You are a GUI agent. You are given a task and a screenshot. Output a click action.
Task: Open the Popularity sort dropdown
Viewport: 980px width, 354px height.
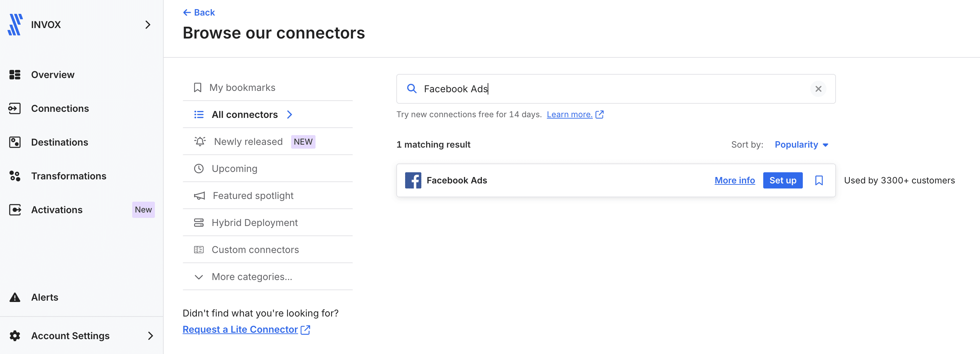coord(801,145)
